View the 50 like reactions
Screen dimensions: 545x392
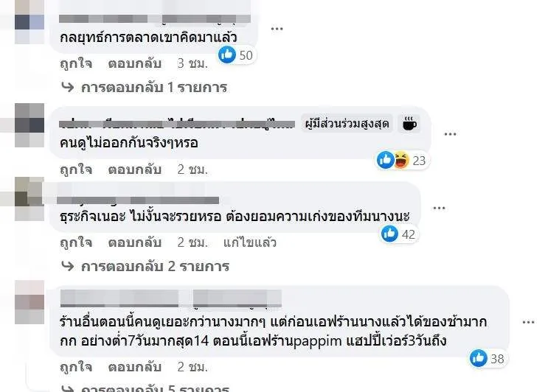click(x=237, y=55)
